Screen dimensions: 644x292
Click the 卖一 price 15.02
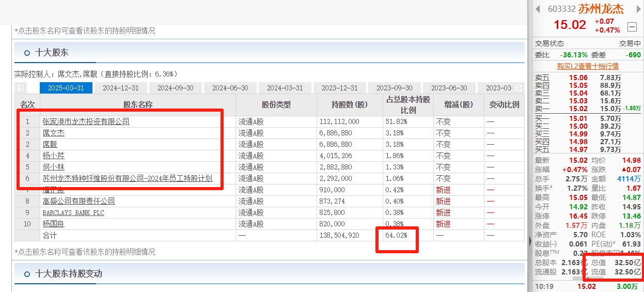pos(578,109)
